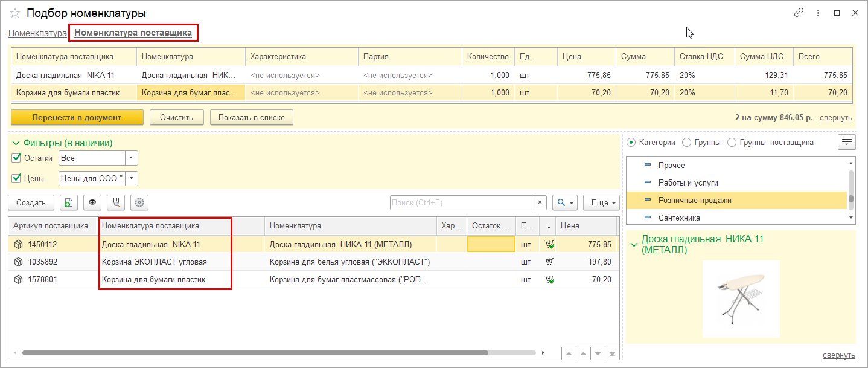Click the Очистить button
Image resolution: width=868 pixels, height=368 pixels.
coord(176,117)
